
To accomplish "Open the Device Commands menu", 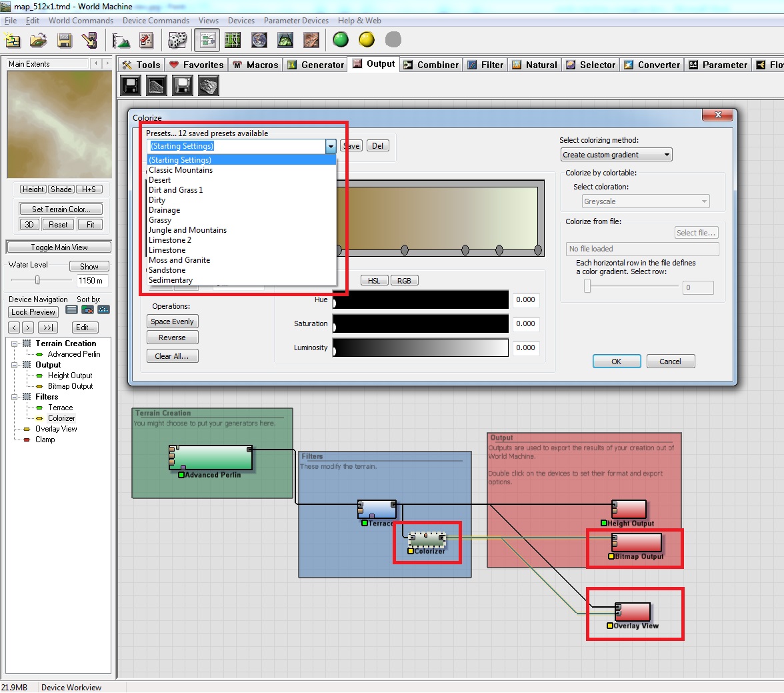I will pos(155,21).
